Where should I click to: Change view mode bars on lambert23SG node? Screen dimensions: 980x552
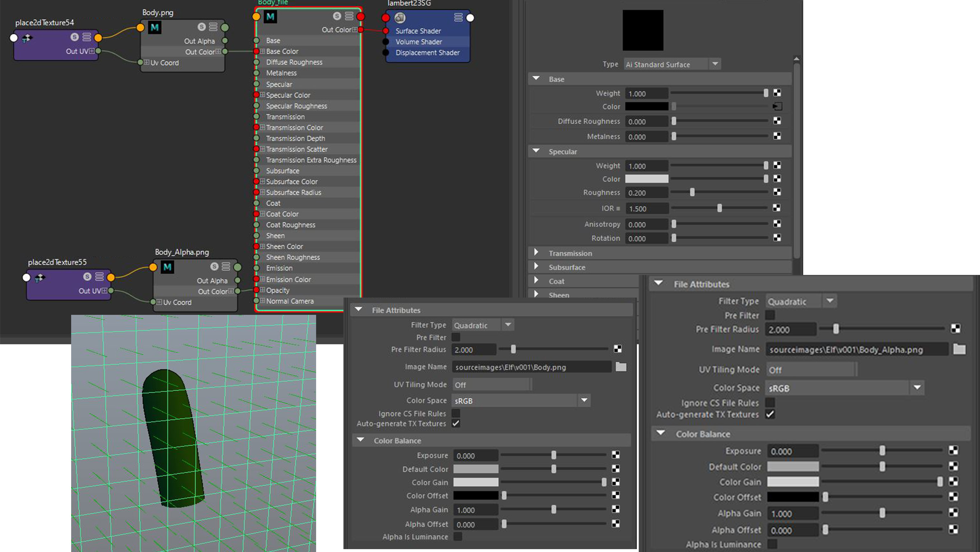click(x=458, y=17)
